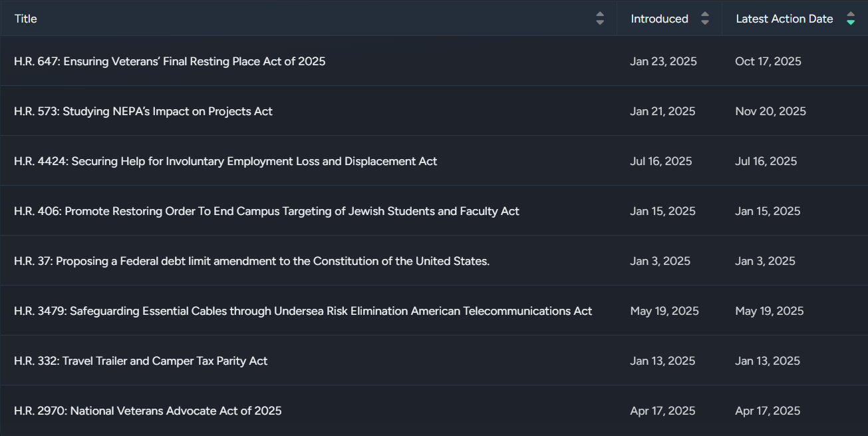Click the Latest Action Date header text
The width and height of the screenshot is (868, 436).
784,19
